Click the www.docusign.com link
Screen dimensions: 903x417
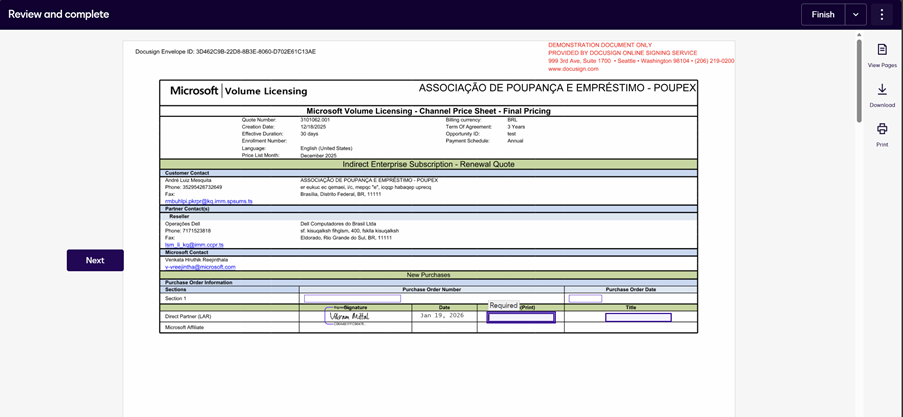click(573, 69)
